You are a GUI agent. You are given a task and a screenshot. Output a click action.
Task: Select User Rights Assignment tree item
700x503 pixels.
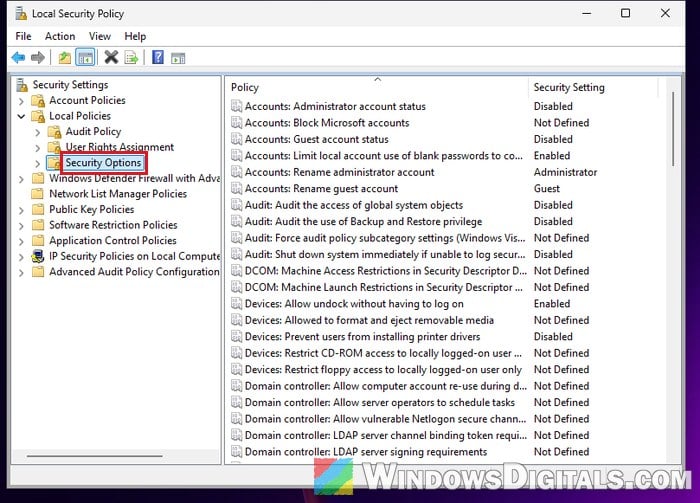click(x=120, y=147)
